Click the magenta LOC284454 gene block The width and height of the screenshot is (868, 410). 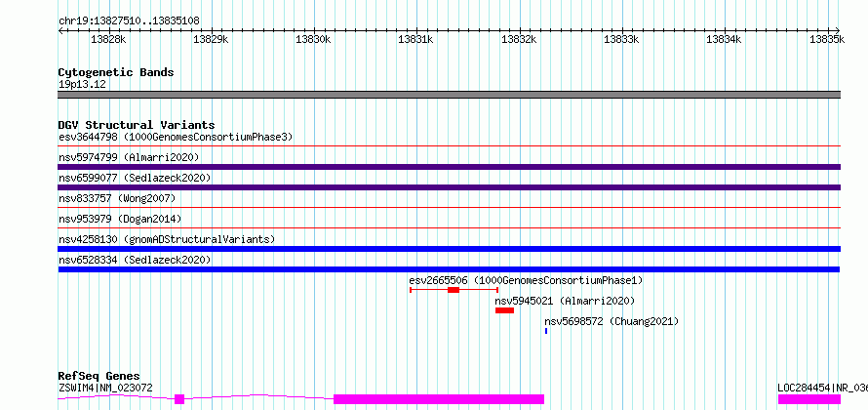click(x=809, y=399)
